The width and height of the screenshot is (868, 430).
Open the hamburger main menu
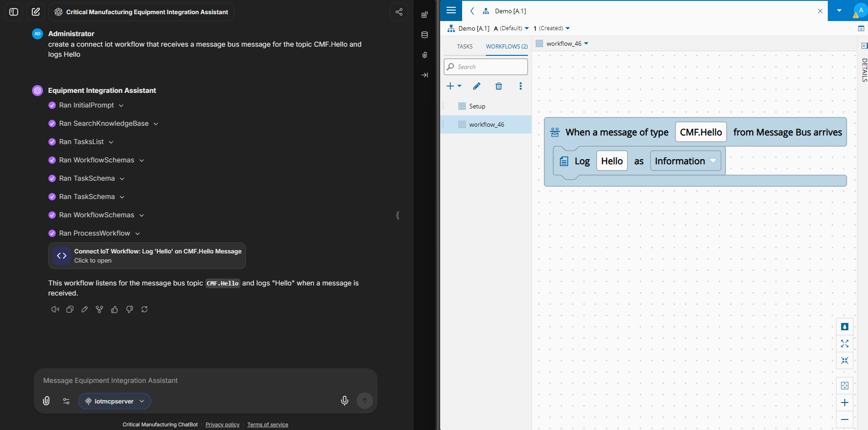click(x=451, y=11)
